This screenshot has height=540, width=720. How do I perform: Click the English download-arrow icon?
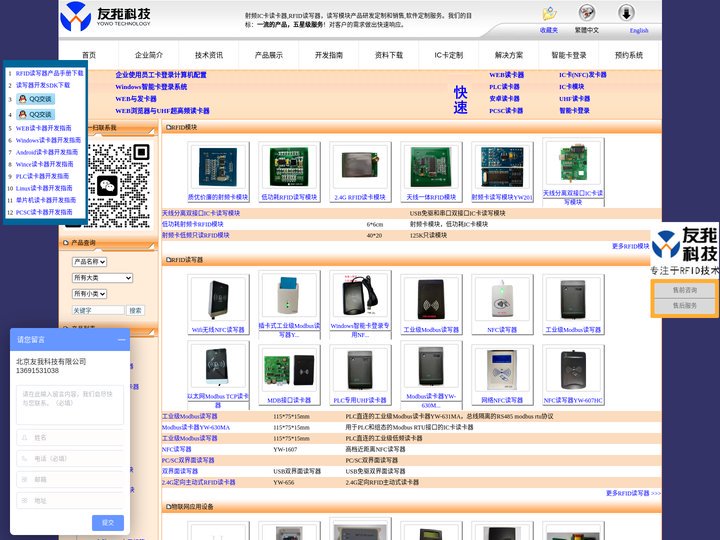click(x=626, y=12)
